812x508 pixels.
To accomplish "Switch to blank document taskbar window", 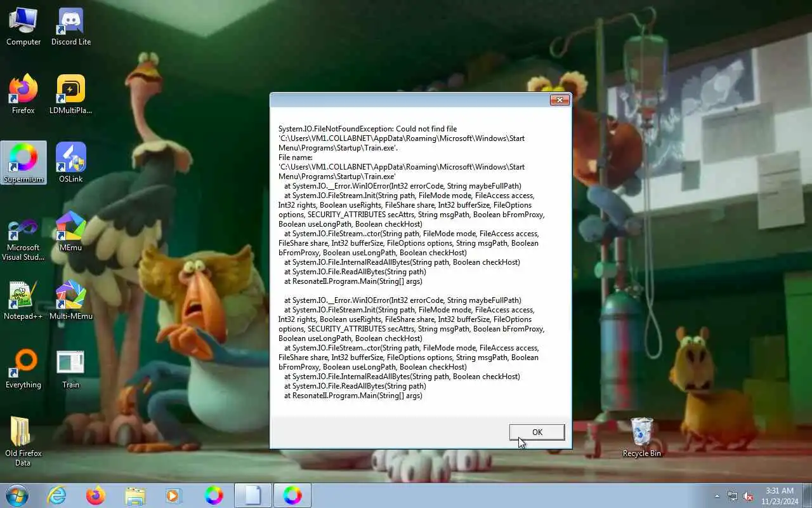I will (252, 495).
